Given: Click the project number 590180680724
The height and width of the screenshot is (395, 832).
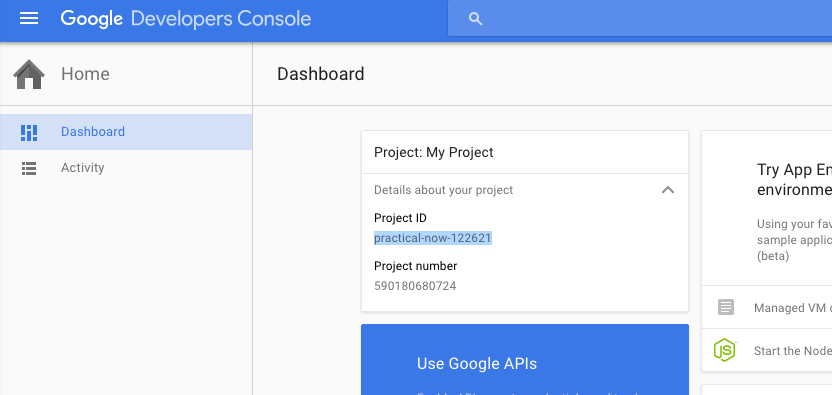Looking at the screenshot, I should (x=415, y=286).
